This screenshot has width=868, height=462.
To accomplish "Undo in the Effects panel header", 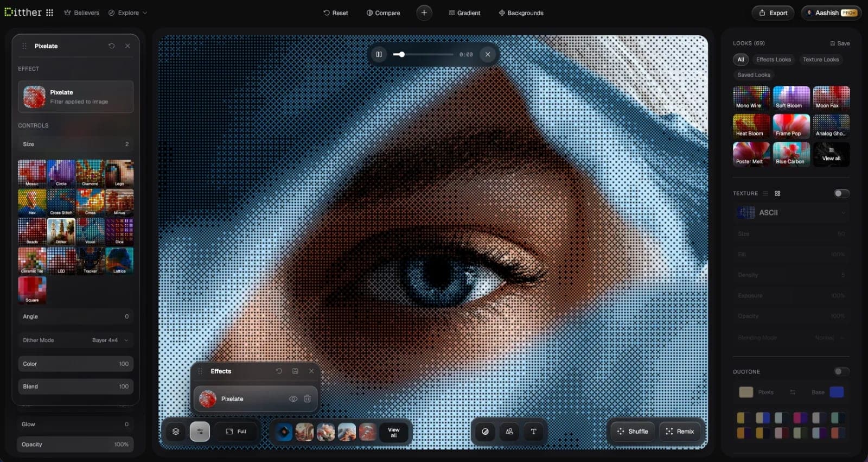I will click(x=279, y=371).
